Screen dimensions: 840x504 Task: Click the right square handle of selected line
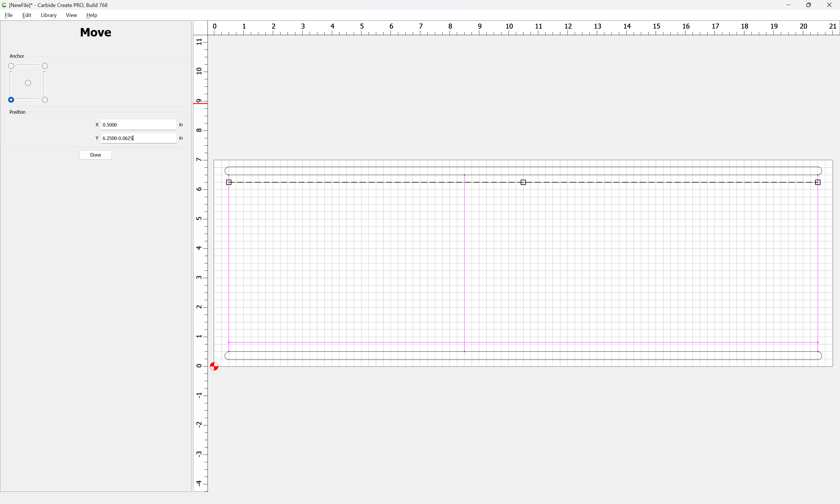(818, 182)
